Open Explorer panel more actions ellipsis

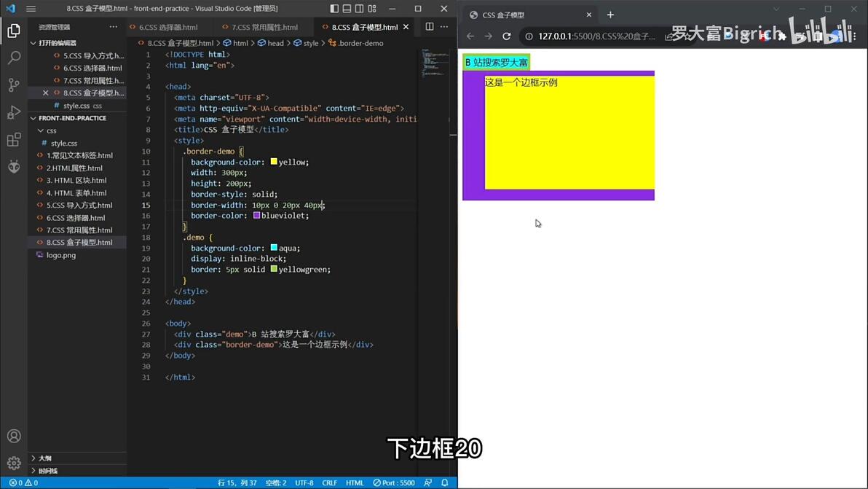click(x=114, y=26)
